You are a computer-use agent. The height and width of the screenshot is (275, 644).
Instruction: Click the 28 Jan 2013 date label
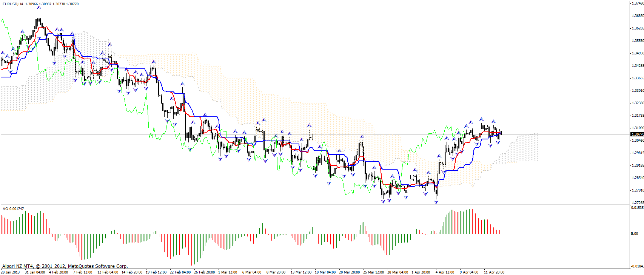pyautogui.click(x=11, y=272)
